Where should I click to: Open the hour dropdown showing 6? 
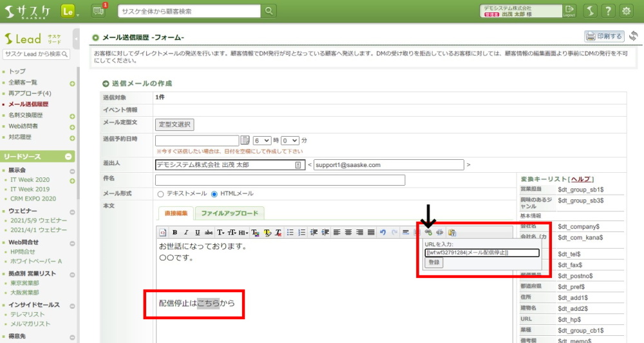(x=261, y=141)
